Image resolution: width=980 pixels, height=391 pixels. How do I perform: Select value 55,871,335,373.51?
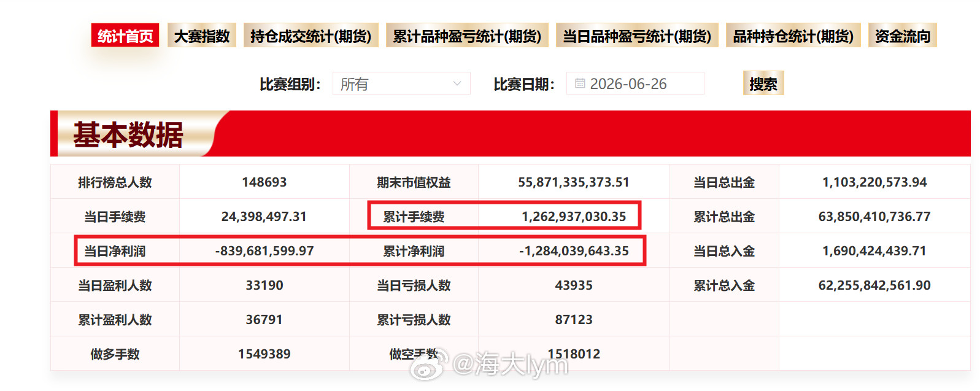coord(574,182)
